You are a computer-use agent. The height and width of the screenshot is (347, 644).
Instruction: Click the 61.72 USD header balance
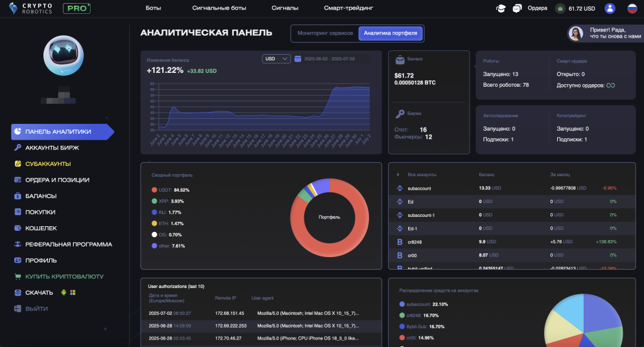point(582,8)
